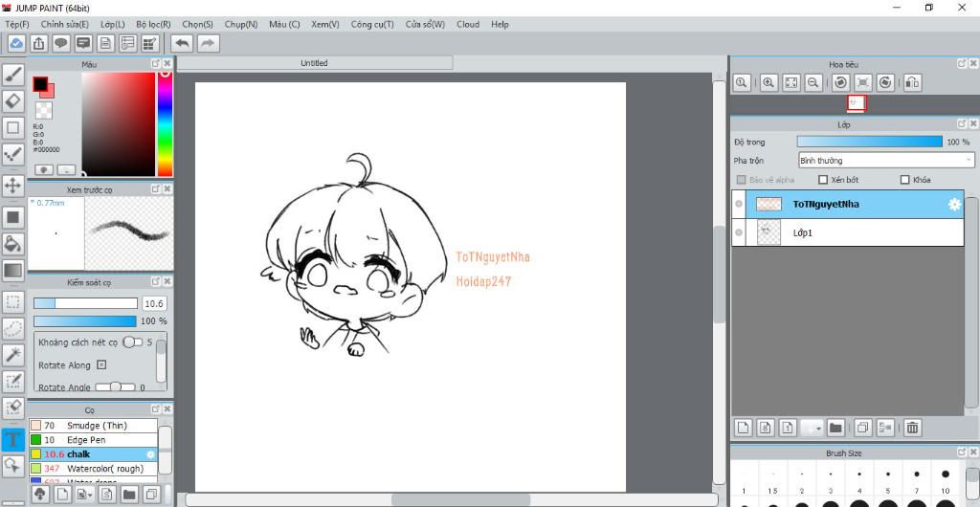
Task: Select the Move tool
Action: click(x=13, y=186)
